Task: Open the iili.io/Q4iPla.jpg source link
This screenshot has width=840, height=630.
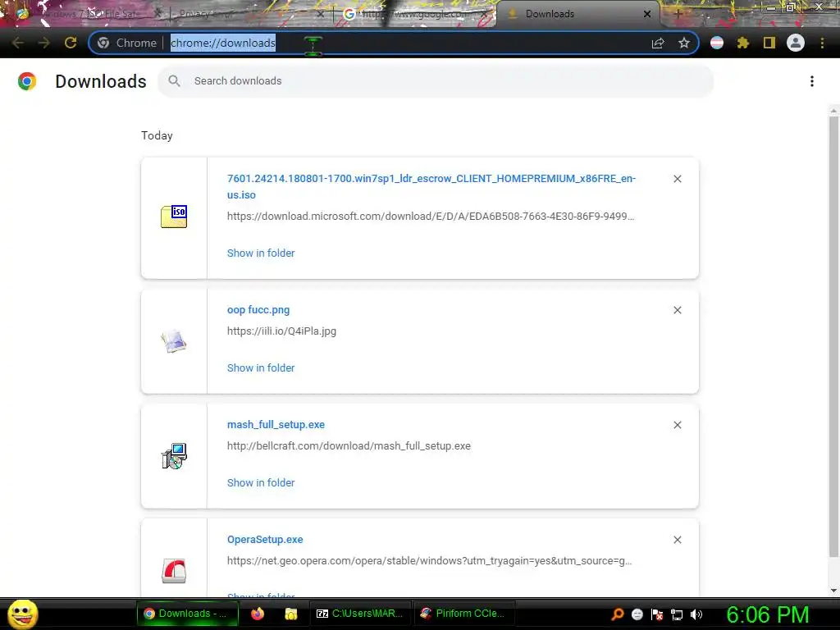Action: (282, 331)
